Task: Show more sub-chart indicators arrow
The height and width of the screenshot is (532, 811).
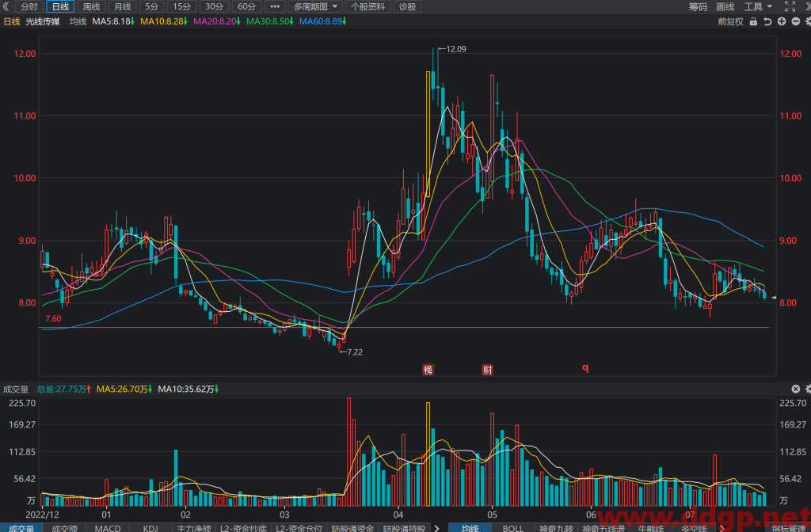Action: tap(437, 528)
